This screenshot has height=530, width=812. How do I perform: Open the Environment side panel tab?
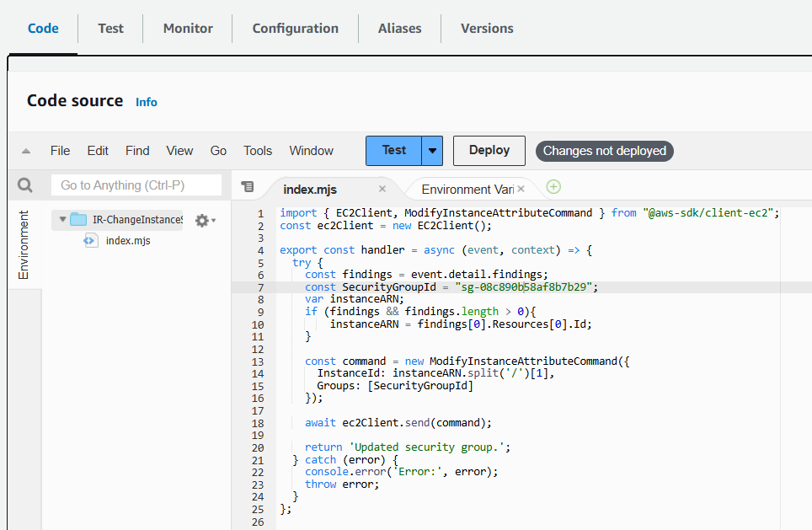[24, 244]
